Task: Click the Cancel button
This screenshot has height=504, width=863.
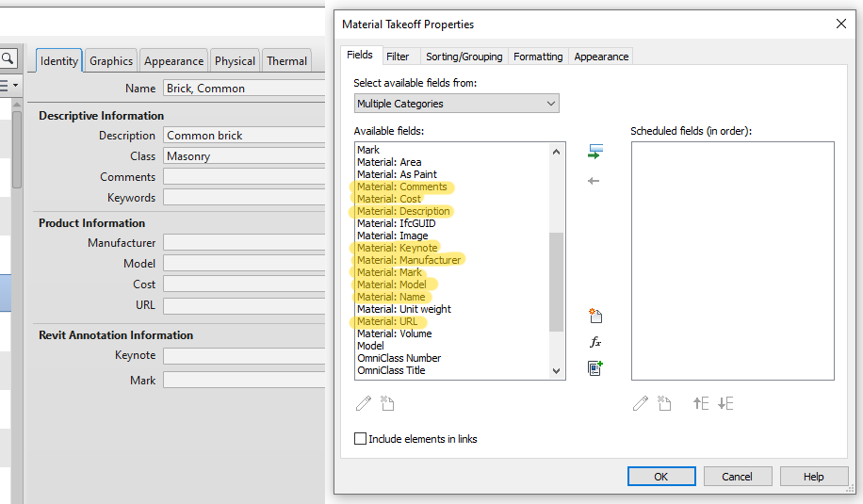Action: click(x=737, y=477)
